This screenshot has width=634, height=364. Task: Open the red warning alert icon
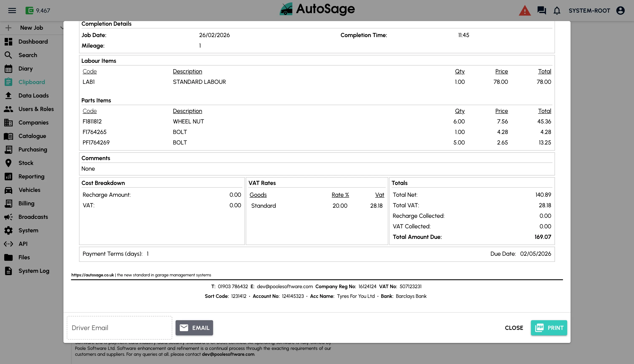point(525,11)
